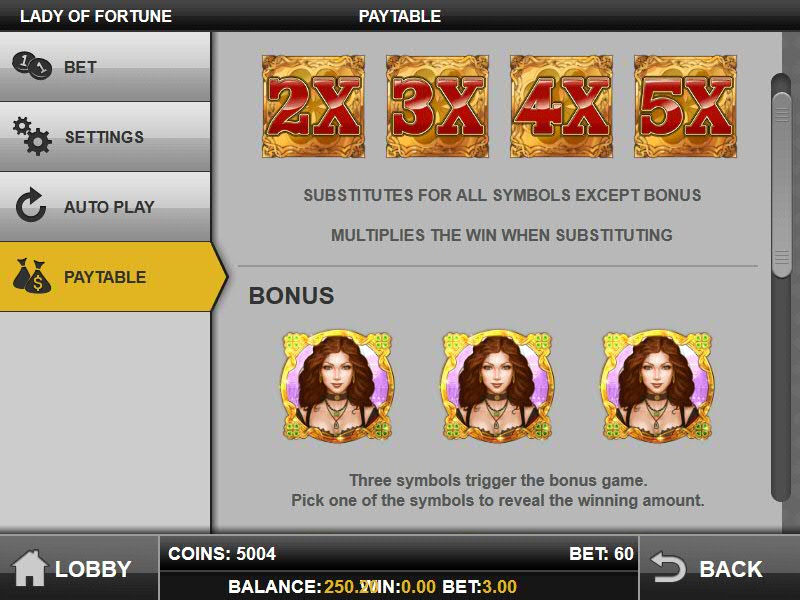Viewport: 800px width, 600px height.
Task: Open the Settings menu tab
Action: tap(105, 137)
